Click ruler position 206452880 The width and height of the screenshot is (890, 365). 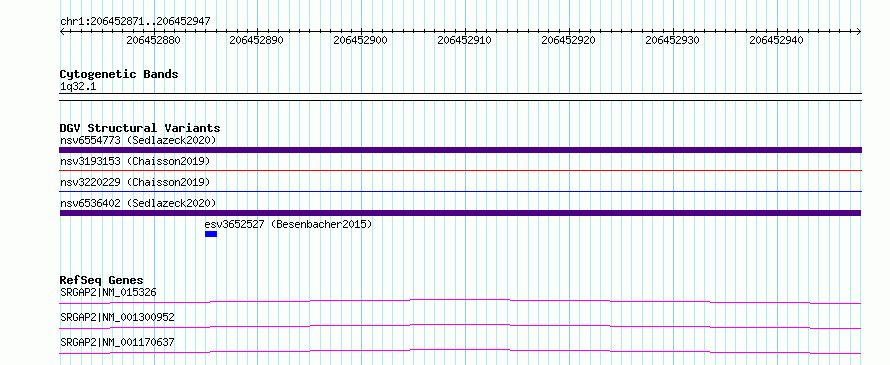tap(153, 40)
